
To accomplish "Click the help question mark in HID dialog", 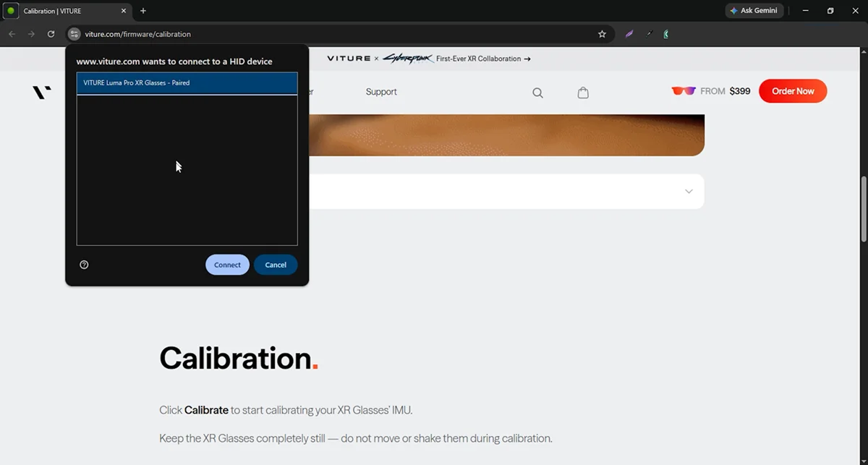I will (x=84, y=265).
